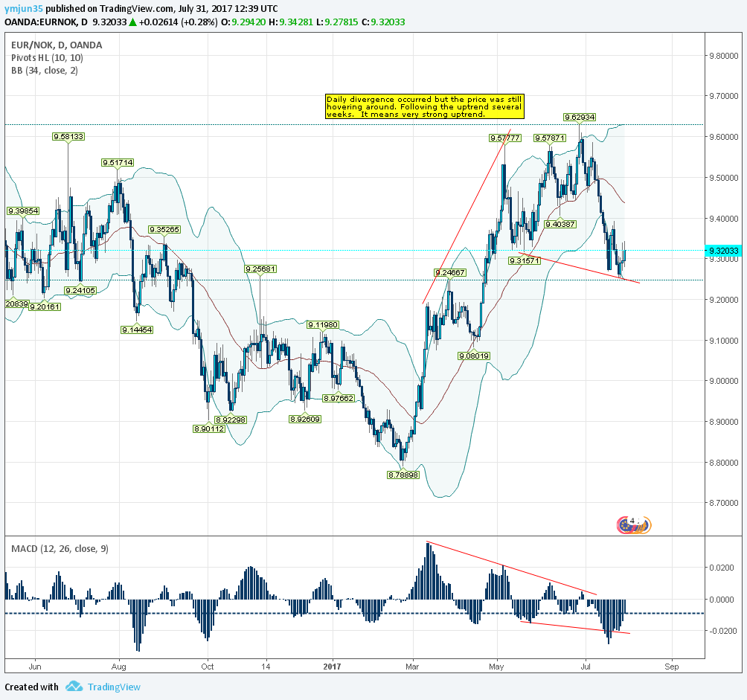This screenshot has width=747, height=700.
Task: Click the 8.97662 pivot low label
Action: point(339,399)
